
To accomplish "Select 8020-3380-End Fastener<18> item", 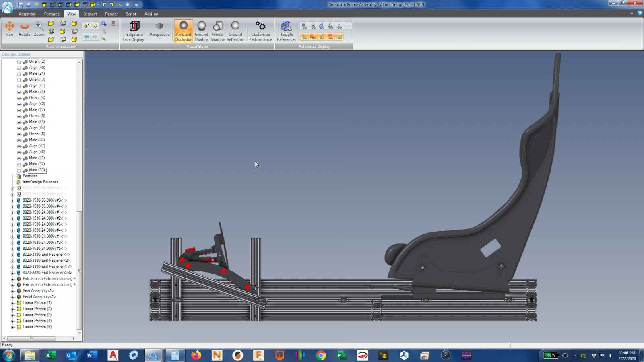I will (47, 273).
